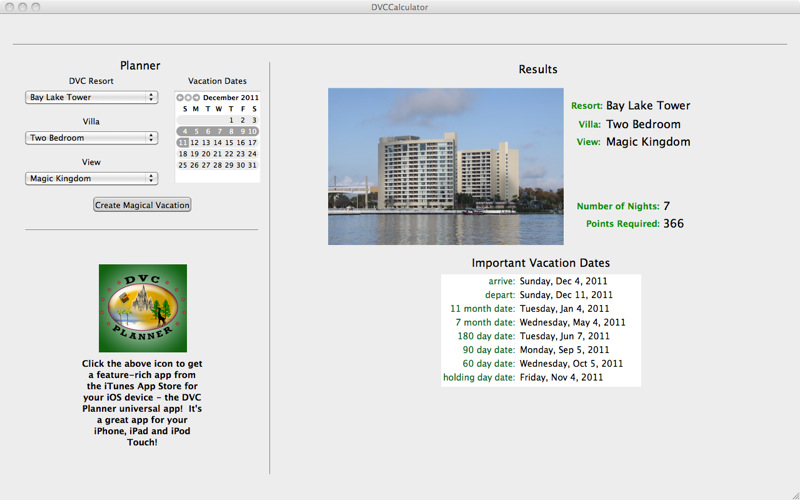Click the Bay Lake Tower resort photo
The height and width of the screenshot is (500, 800).
click(x=446, y=166)
